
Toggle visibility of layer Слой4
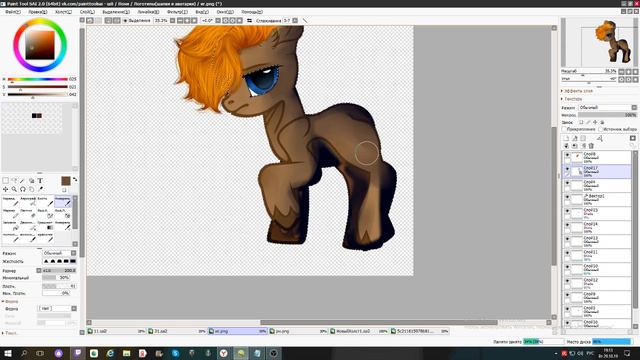(x=567, y=183)
